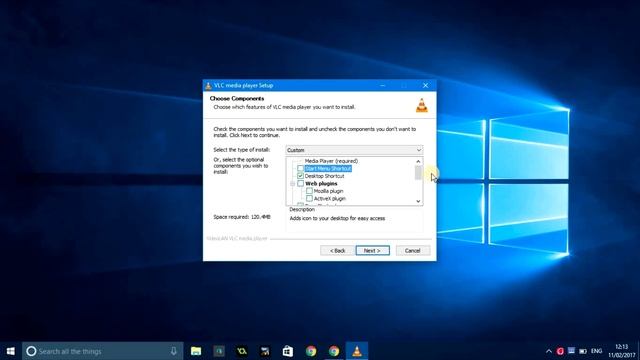Image resolution: width=640 pixels, height=360 pixels.
Task: Open the Windows Start menu
Action: 11,351
